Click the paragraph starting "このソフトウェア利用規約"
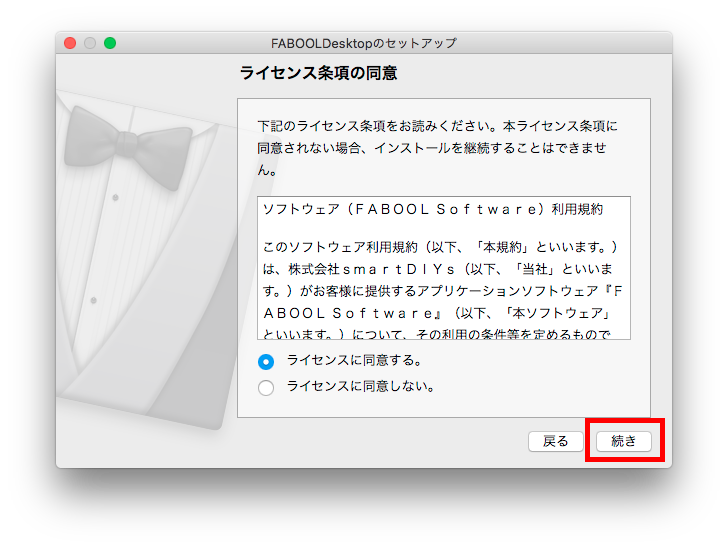The height and width of the screenshot is (548, 728). click(x=443, y=290)
